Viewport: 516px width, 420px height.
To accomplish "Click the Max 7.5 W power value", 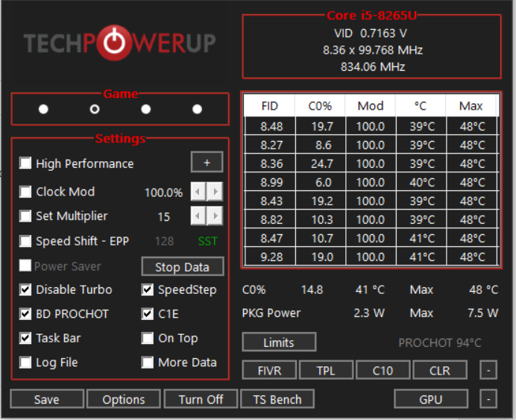I will pyautogui.click(x=482, y=313).
